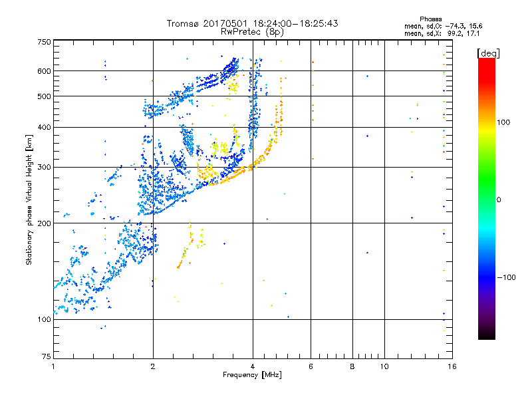Click the black bottom of the colorbar
The width and height of the screenshot is (532, 399).
(487, 334)
